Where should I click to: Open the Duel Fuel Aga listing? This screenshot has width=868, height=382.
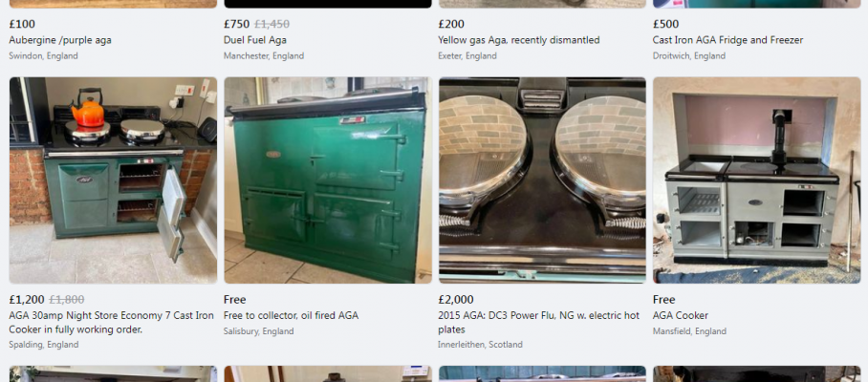pyautogui.click(x=255, y=40)
